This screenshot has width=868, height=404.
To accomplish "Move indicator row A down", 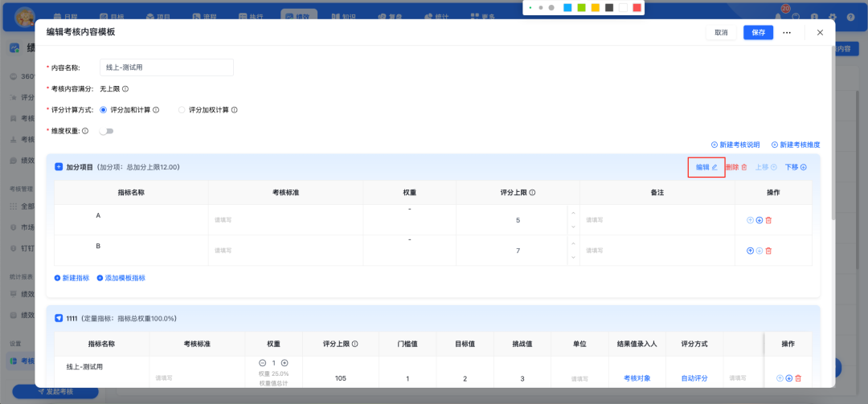I will click(759, 220).
